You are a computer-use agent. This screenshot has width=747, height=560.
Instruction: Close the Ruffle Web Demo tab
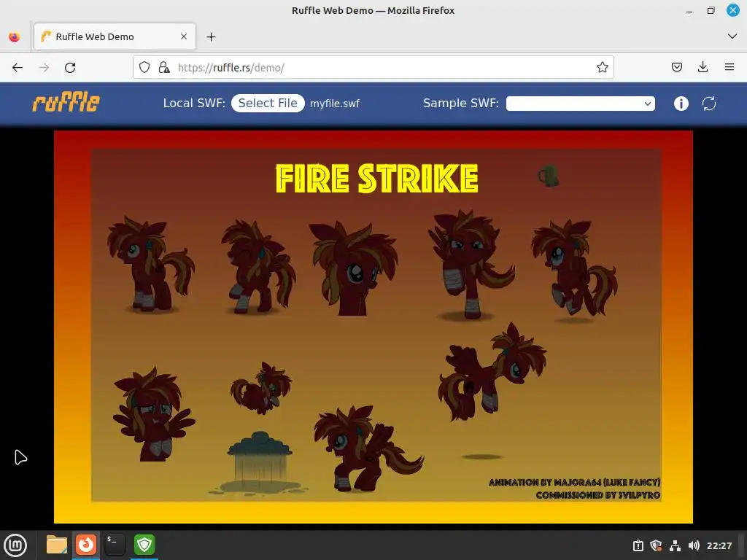(184, 36)
